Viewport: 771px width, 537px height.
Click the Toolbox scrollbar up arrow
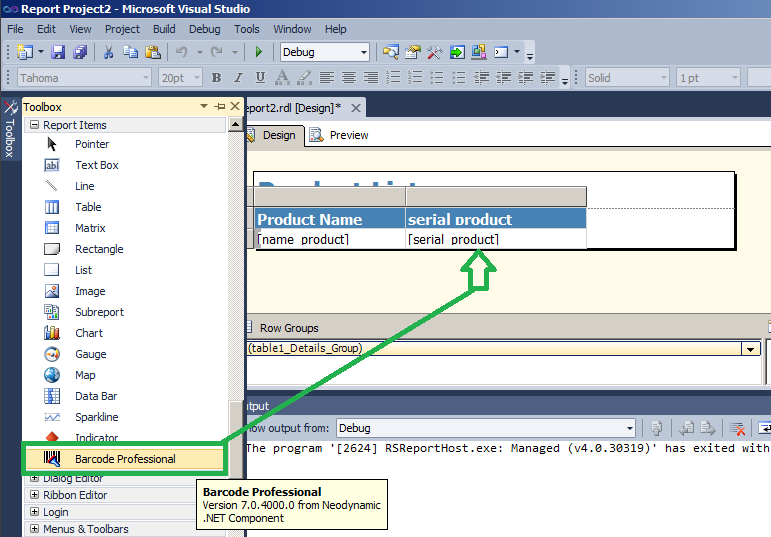point(236,124)
